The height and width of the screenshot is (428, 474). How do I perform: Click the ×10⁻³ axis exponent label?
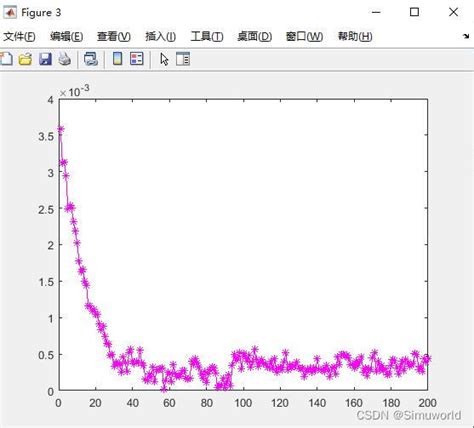[x=74, y=91]
